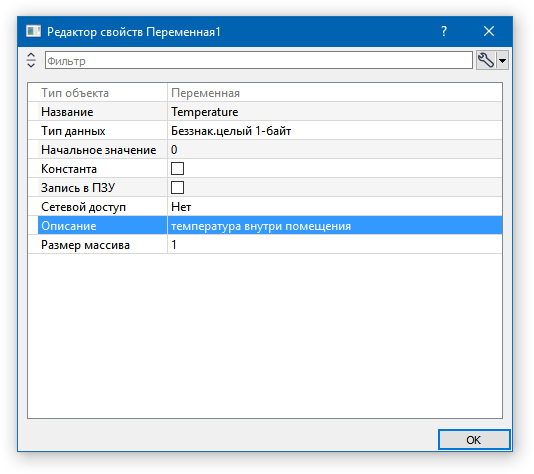Confirm with the OK button

[x=474, y=440]
